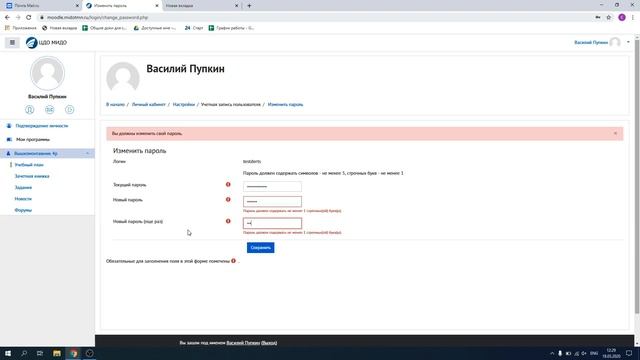Expand the user menu arrow at top right
640x360 pixels.
tap(628, 42)
